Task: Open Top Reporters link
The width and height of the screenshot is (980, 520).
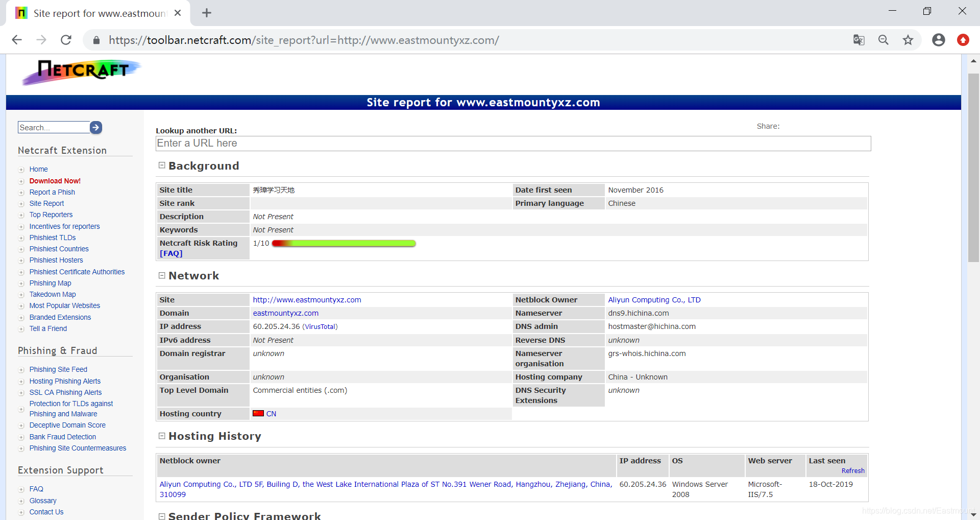Action: [51, 215]
